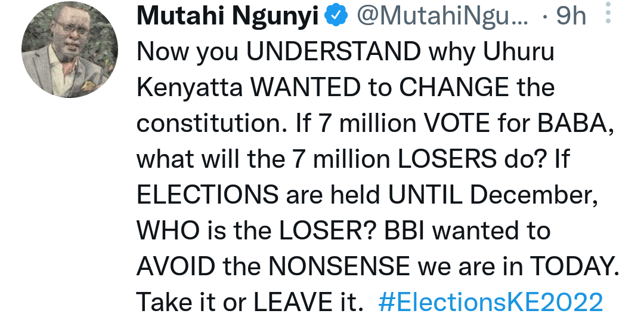Click the word constitution in the tweet
The width and height of the screenshot is (644, 329).
click(x=212, y=124)
